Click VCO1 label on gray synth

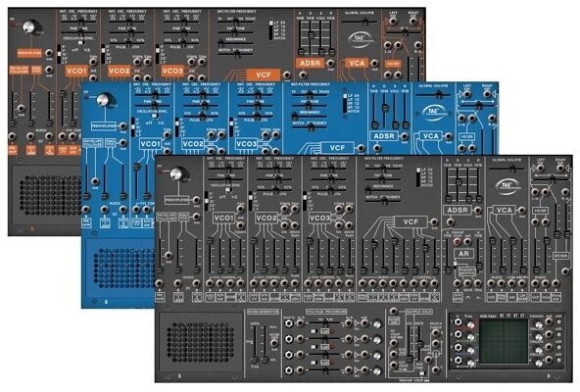click(223, 218)
